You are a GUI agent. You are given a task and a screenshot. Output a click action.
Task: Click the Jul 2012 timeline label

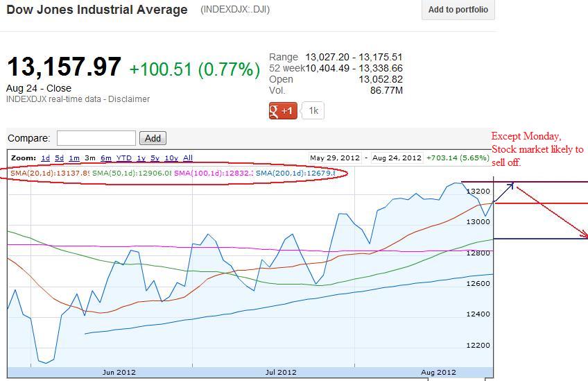click(x=281, y=373)
